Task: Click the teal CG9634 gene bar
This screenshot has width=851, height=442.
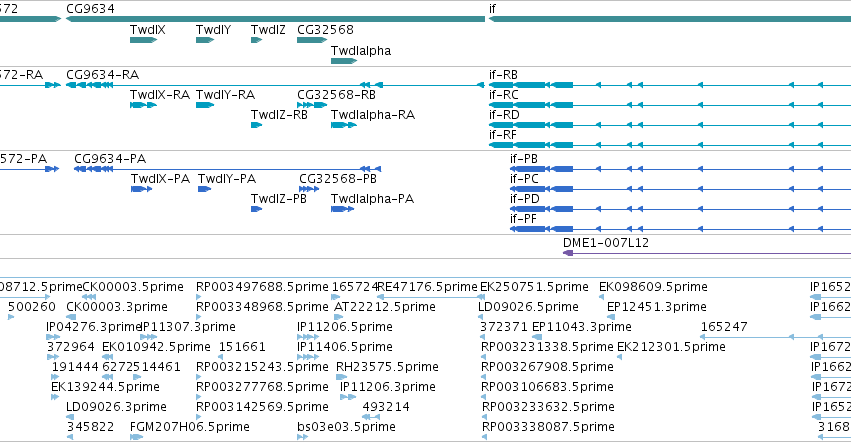Action: (x=275, y=19)
